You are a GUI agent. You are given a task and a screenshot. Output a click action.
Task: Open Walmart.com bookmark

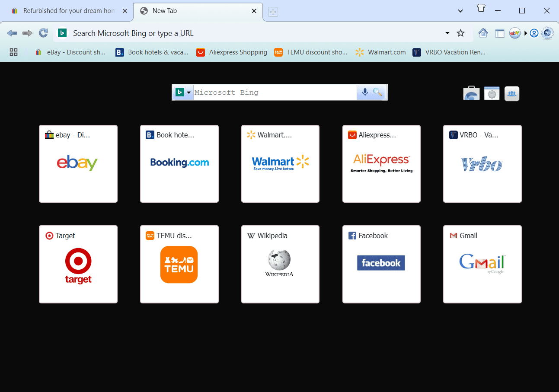pos(380,52)
